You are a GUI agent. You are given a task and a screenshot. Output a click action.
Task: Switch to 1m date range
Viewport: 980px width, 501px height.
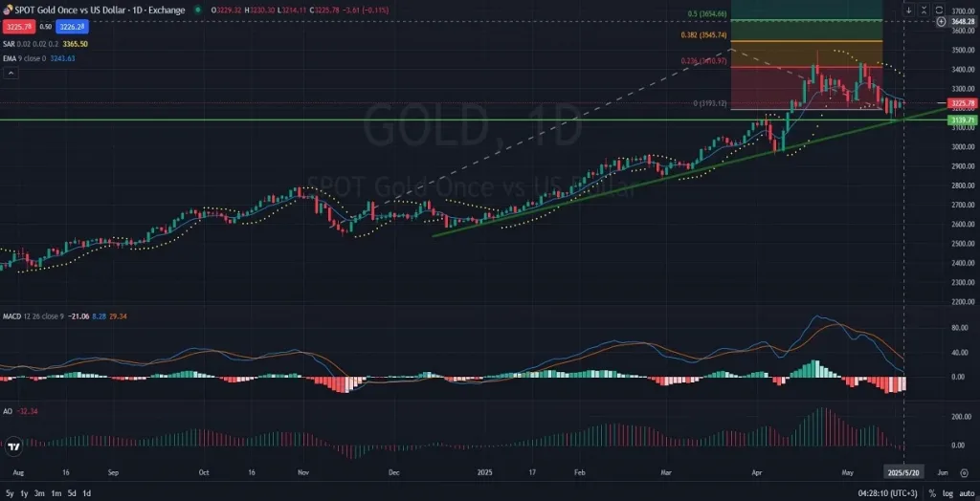tap(56, 493)
